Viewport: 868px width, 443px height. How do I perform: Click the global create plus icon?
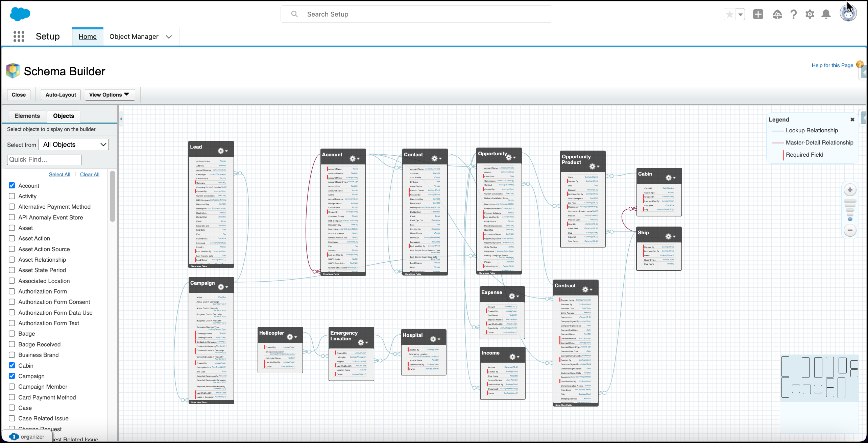pyautogui.click(x=758, y=14)
